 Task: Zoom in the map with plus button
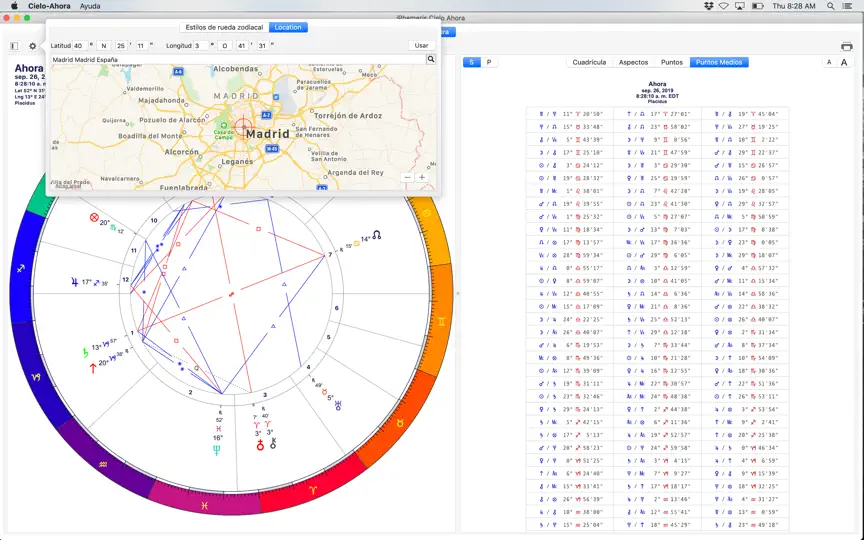pos(422,177)
